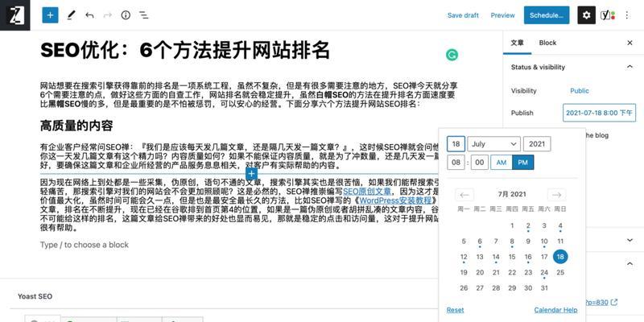Toggle the Settings gear icon

pyautogui.click(x=586, y=14)
